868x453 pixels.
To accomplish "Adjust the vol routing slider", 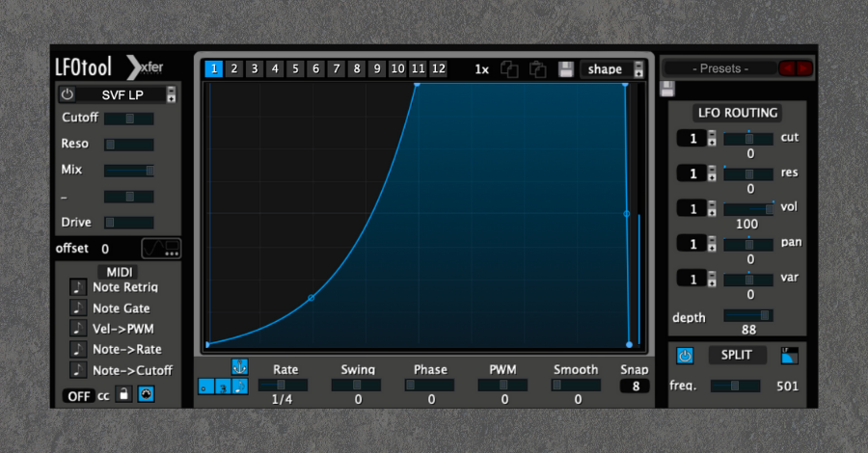I will point(748,209).
